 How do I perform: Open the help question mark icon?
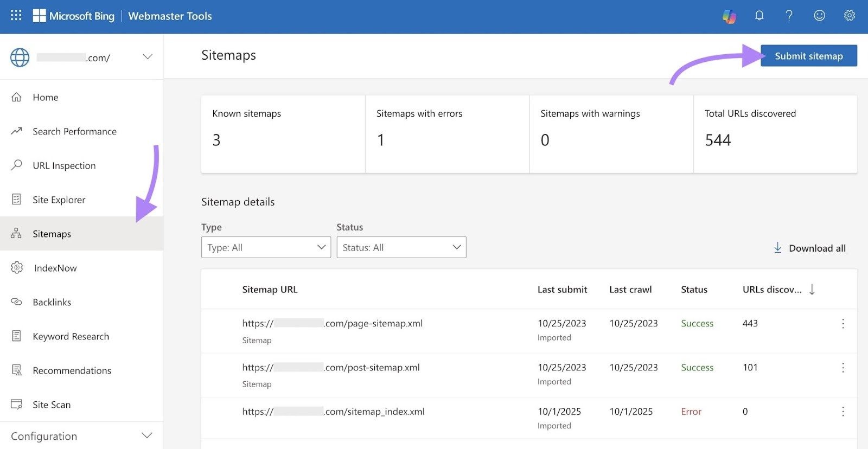(x=789, y=16)
